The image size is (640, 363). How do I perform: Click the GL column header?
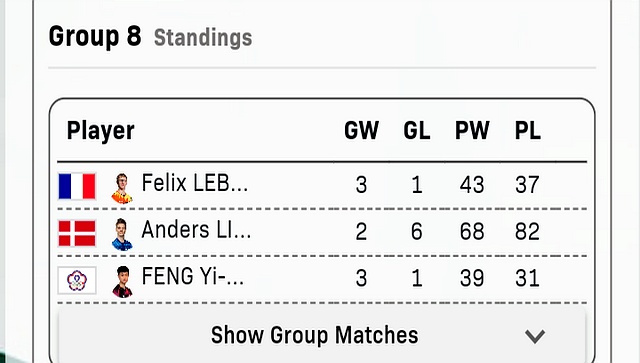[x=417, y=131]
